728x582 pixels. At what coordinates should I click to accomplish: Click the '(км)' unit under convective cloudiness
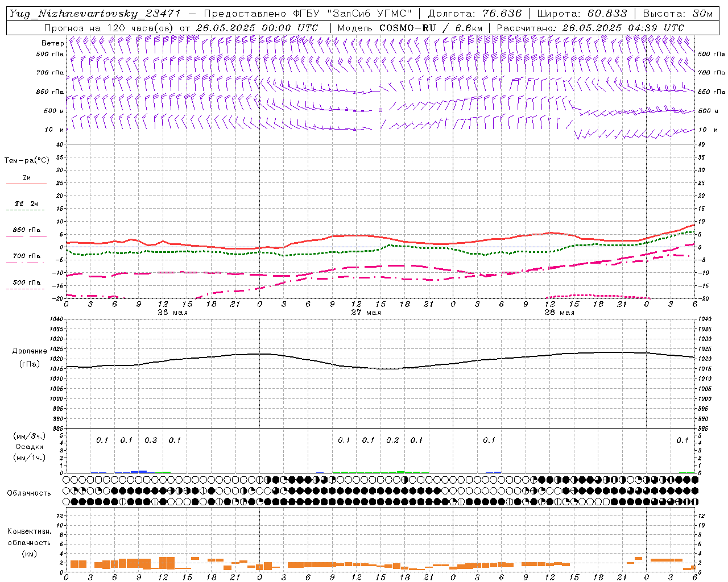tap(30, 553)
